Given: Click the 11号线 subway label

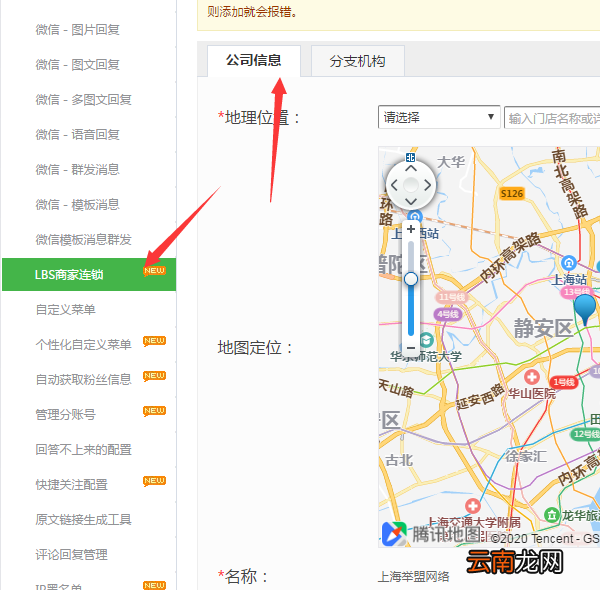Looking at the screenshot, I should pyautogui.click(x=452, y=297).
